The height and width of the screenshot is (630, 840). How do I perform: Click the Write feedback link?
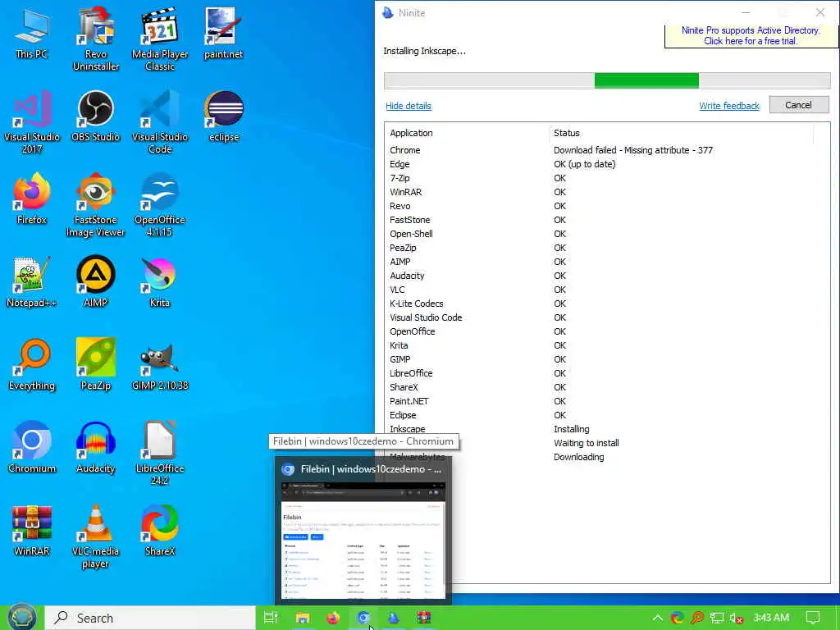pos(729,106)
